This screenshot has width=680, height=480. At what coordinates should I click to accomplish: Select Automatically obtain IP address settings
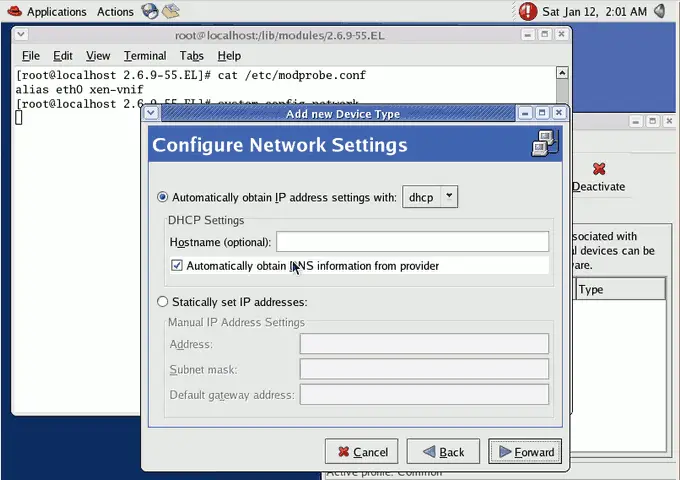163,198
